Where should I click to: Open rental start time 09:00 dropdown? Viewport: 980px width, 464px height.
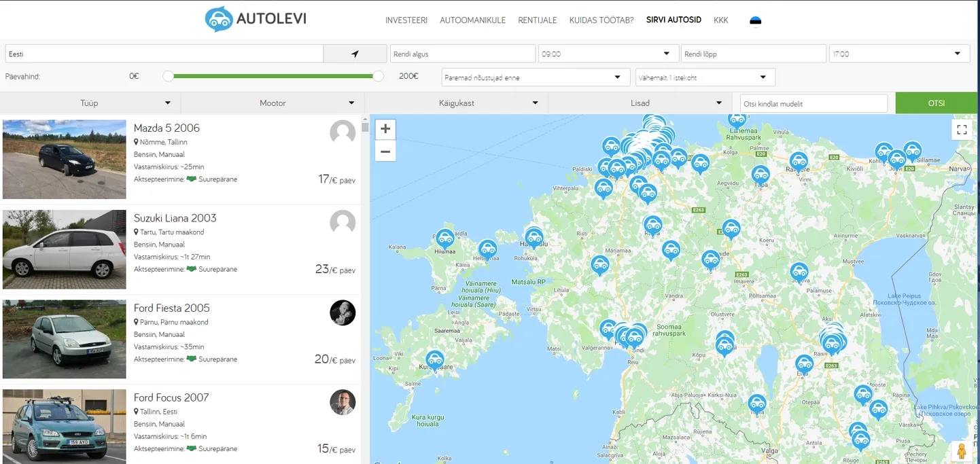[x=608, y=54]
